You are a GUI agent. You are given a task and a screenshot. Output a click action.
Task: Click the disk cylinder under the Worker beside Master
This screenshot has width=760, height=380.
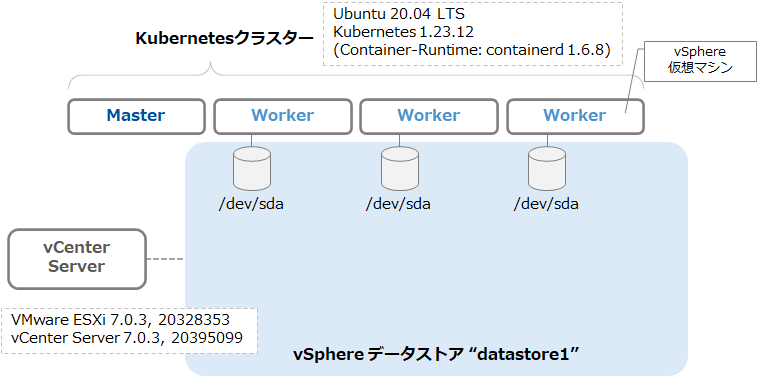tap(252, 169)
